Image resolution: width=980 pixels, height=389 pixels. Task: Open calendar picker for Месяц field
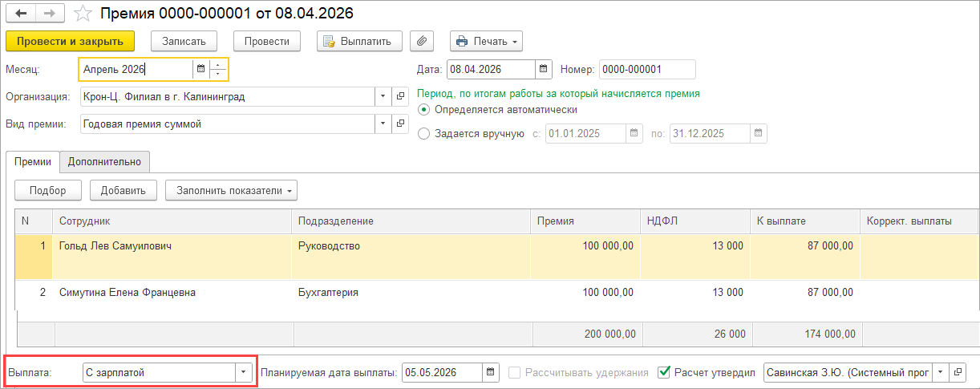[200, 70]
